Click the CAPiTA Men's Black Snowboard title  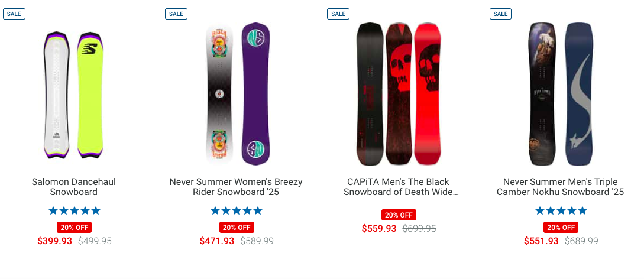399,187
